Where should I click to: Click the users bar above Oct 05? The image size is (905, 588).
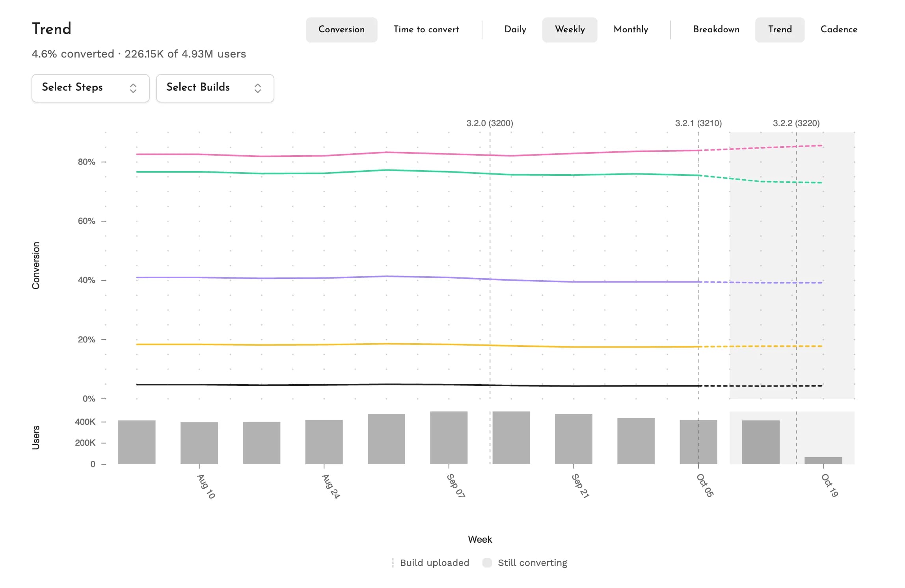point(698,442)
